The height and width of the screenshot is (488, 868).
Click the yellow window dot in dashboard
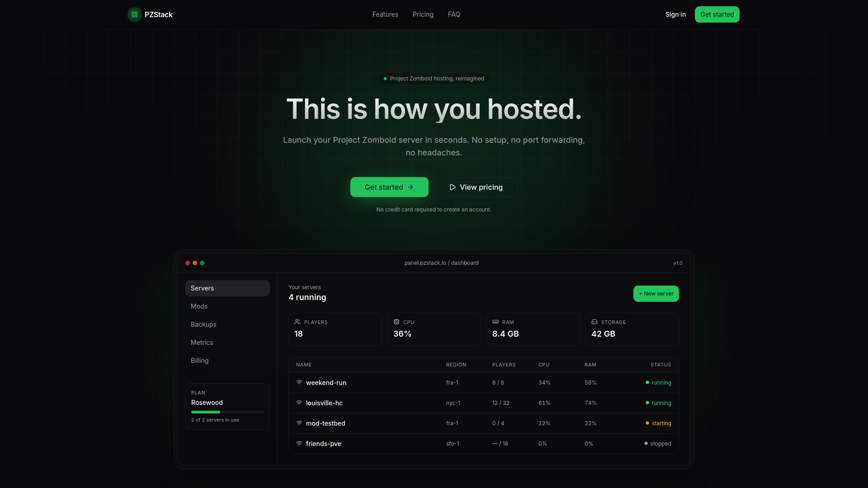click(195, 263)
